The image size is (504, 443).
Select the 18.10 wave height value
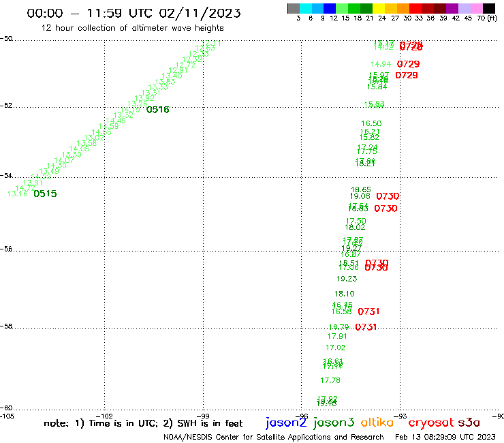[x=345, y=294]
